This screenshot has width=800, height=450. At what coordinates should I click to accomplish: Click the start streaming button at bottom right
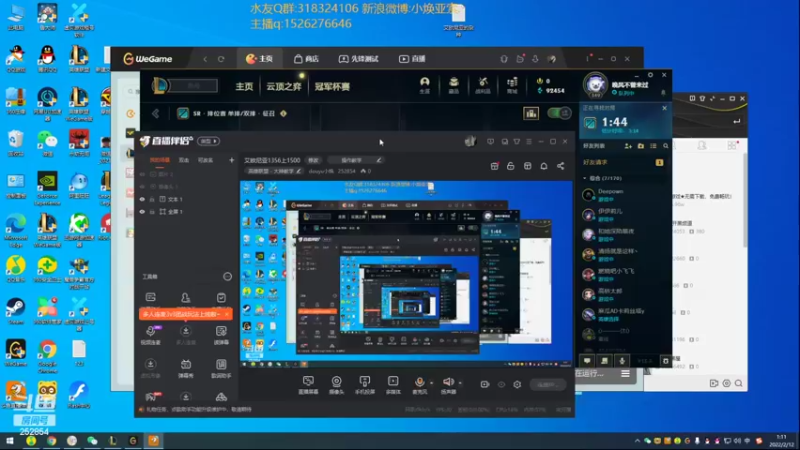pyautogui.click(x=547, y=384)
